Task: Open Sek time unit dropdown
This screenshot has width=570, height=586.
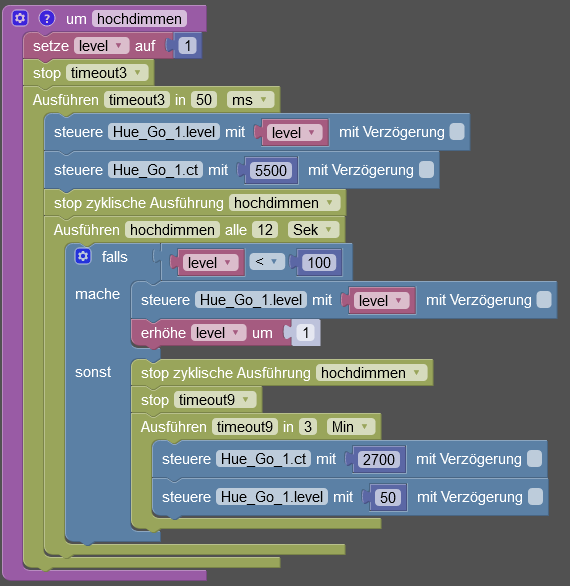Action: (313, 230)
